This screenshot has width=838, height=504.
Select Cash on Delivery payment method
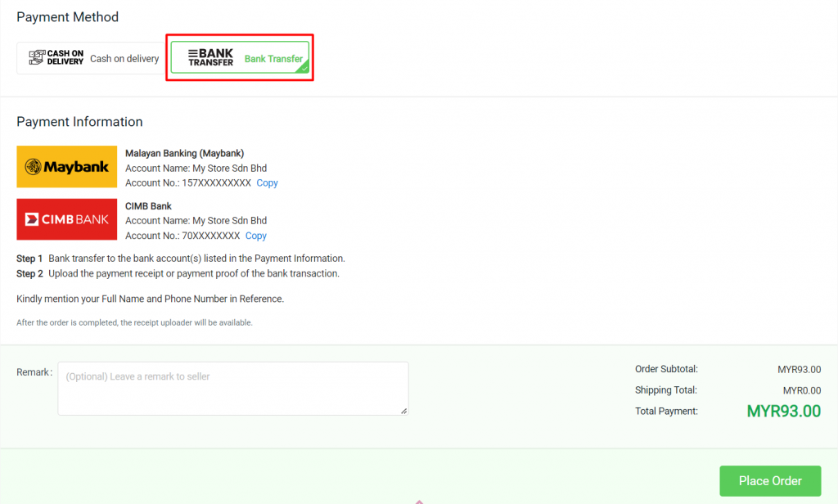[x=90, y=58]
